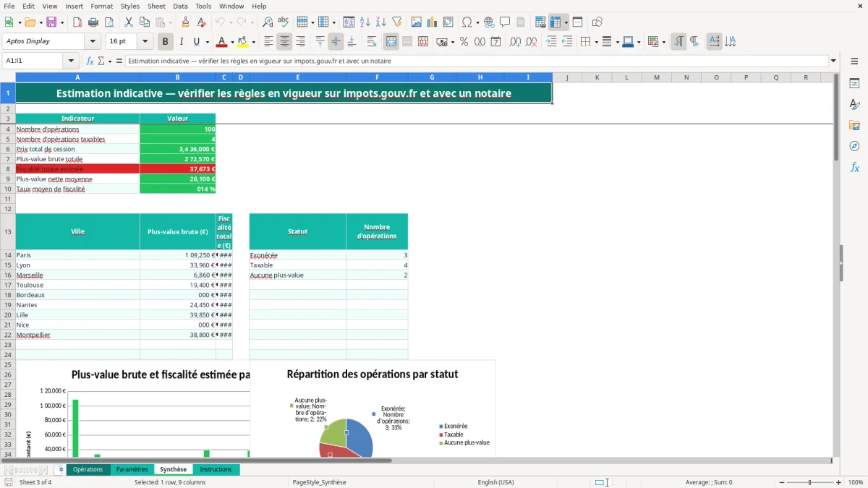Expand the Background Color dropdown arrow

point(254,42)
